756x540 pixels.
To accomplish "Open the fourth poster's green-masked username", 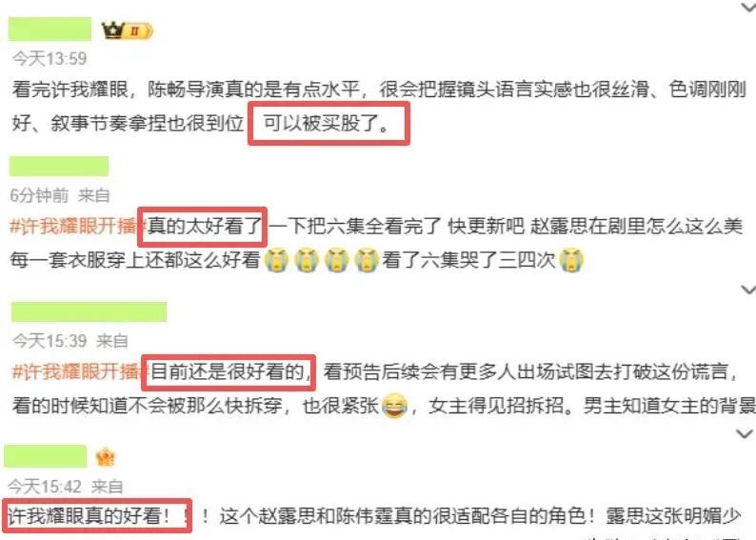I will click(x=46, y=456).
